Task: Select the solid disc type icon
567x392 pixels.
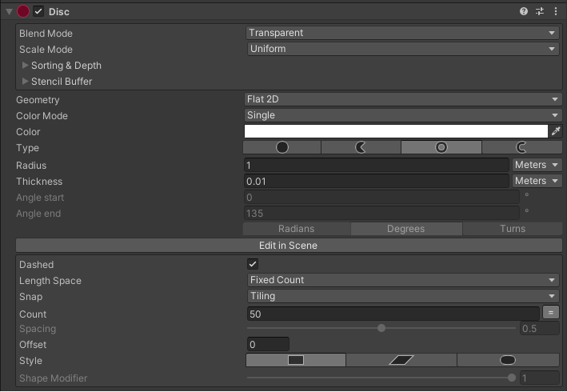Action: 282,147
